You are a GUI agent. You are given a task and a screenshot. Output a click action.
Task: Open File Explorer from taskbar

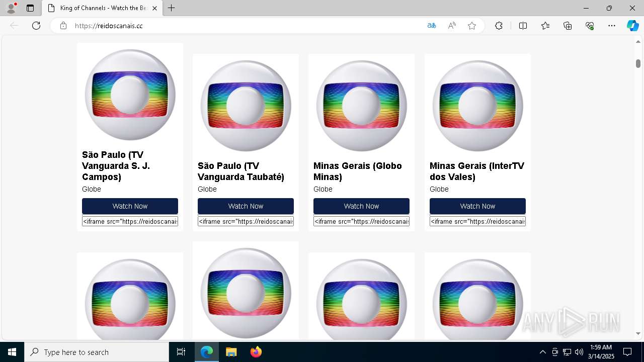(231, 352)
